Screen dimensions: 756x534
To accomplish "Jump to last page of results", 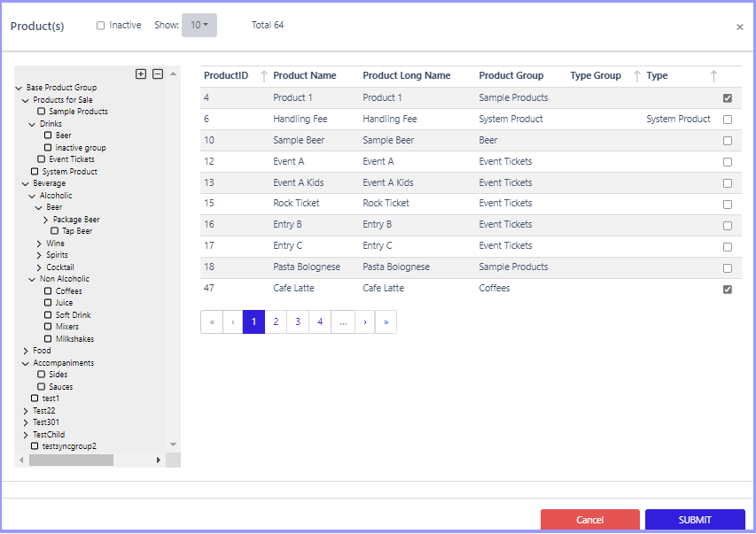I will tap(386, 322).
